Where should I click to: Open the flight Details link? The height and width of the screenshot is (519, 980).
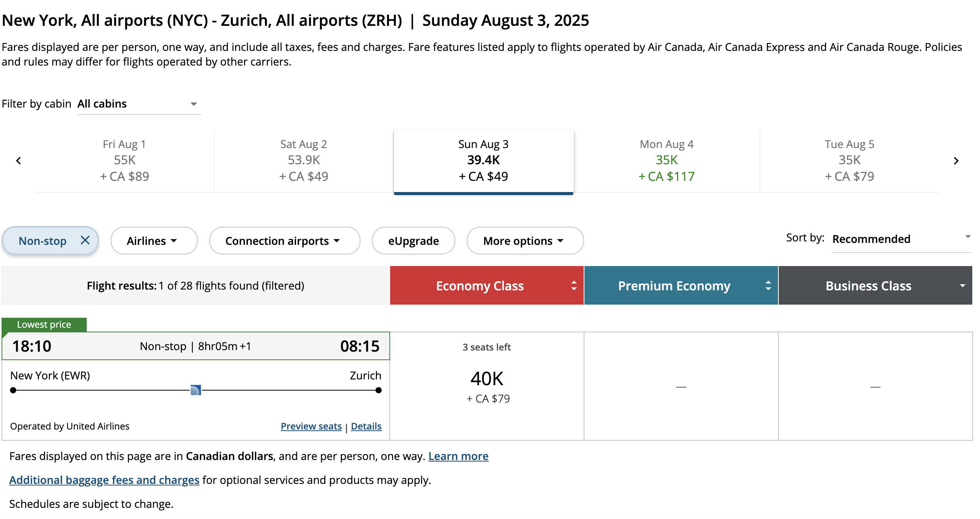point(366,426)
